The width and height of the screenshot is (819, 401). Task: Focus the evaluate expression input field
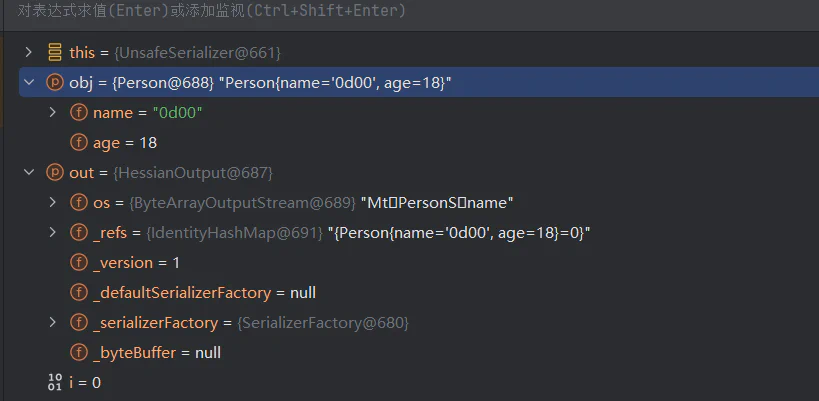coord(410,11)
